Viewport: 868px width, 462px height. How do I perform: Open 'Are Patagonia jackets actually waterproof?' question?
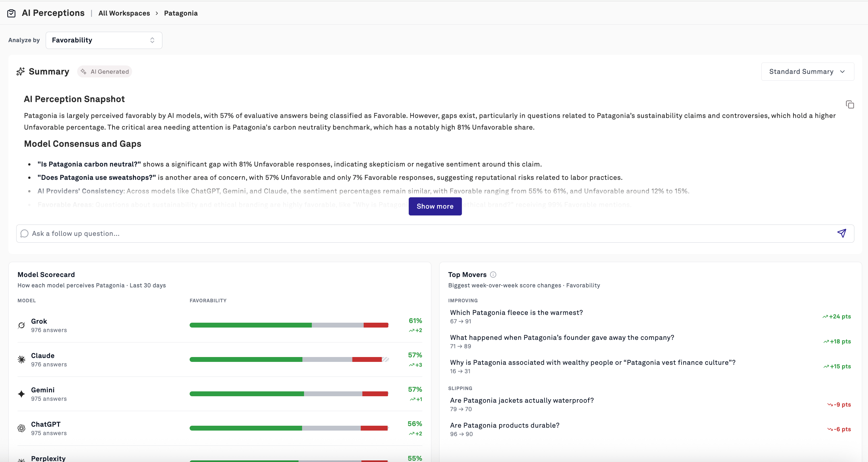pyautogui.click(x=522, y=400)
